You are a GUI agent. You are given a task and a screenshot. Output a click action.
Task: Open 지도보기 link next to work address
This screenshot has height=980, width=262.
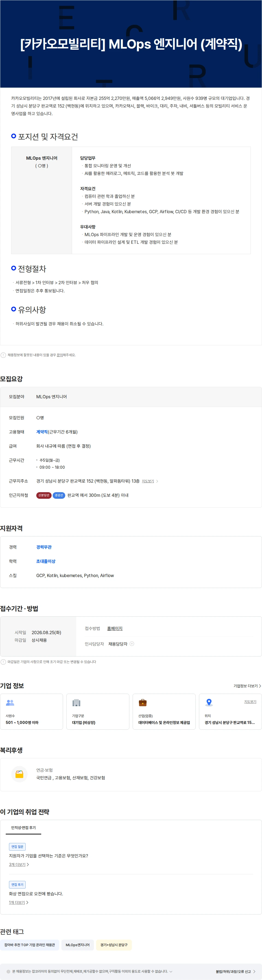point(148,481)
